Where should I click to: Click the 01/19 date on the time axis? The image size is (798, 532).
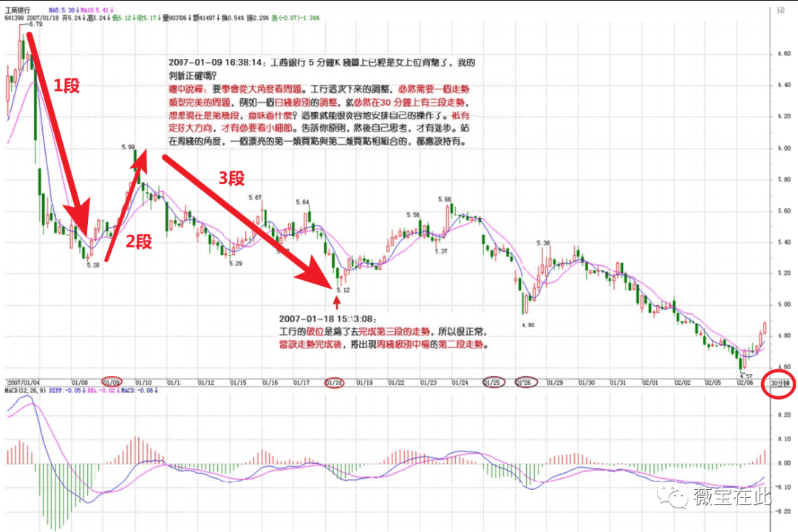pos(364,382)
